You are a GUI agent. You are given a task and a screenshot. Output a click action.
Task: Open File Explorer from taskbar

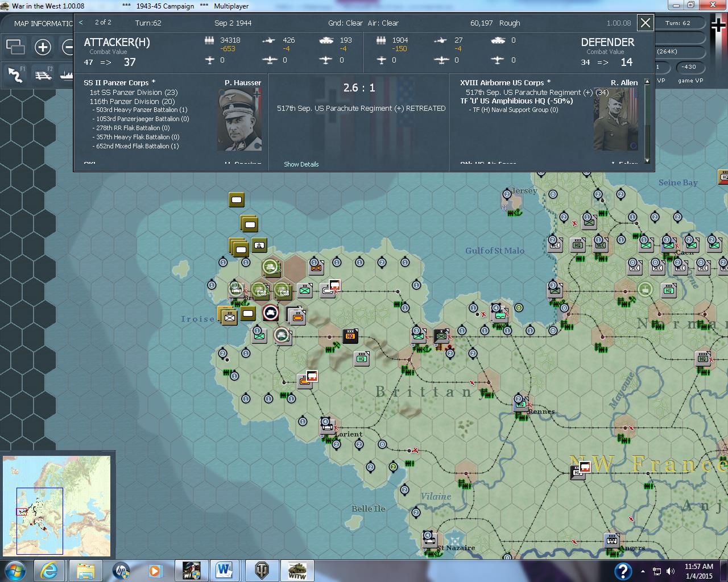click(85, 571)
